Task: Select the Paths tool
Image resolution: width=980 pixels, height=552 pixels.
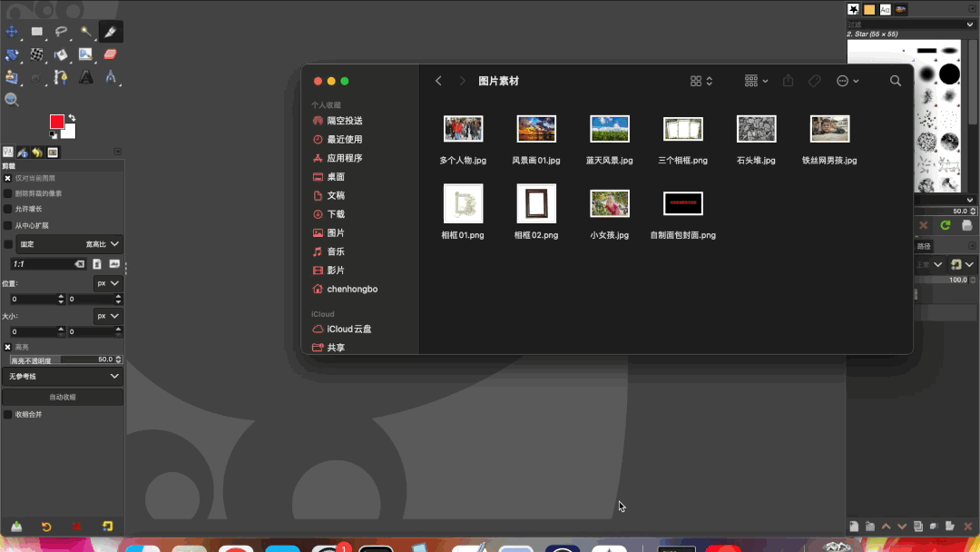Action: (61, 77)
